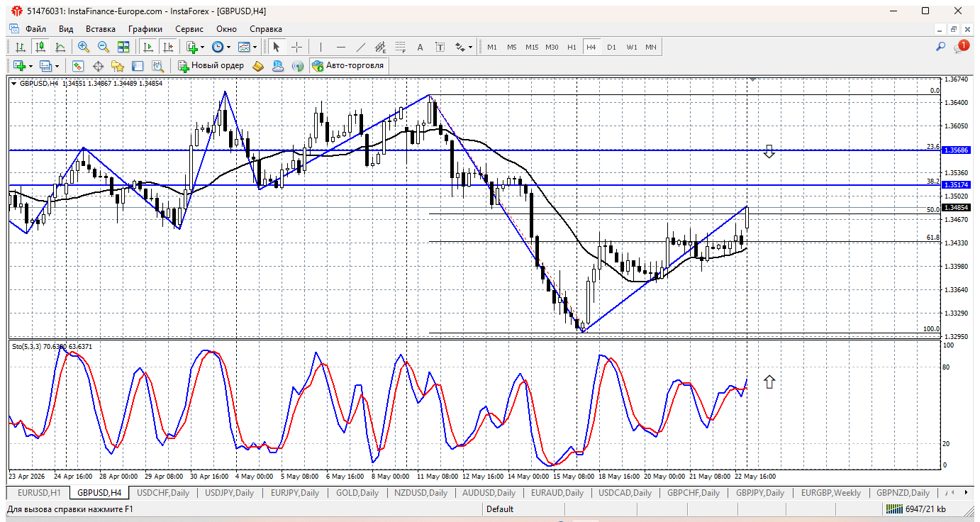This screenshot has width=980, height=522.
Task: Switch to EURUSD,H1 chart tab
Action: coord(39,492)
